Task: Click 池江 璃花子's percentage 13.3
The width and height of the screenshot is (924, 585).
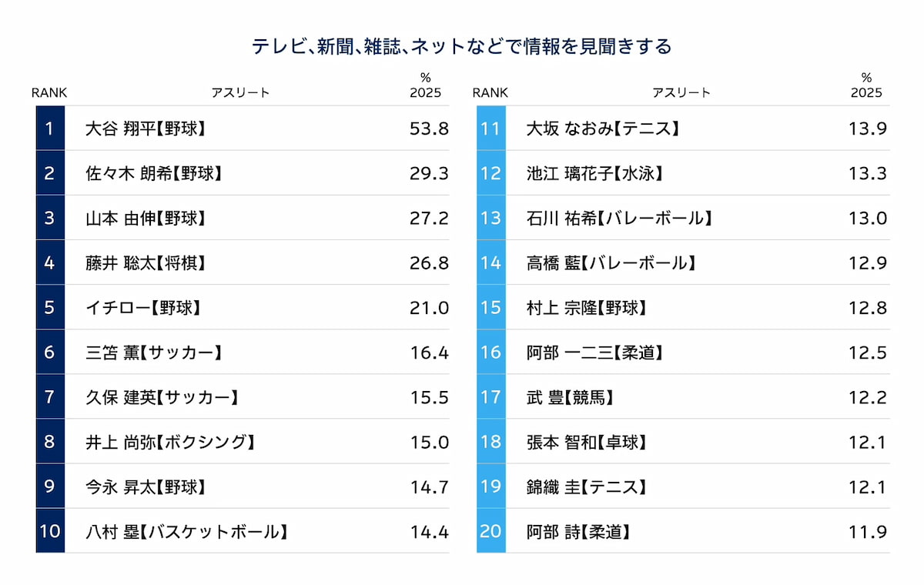Action: pos(868,173)
